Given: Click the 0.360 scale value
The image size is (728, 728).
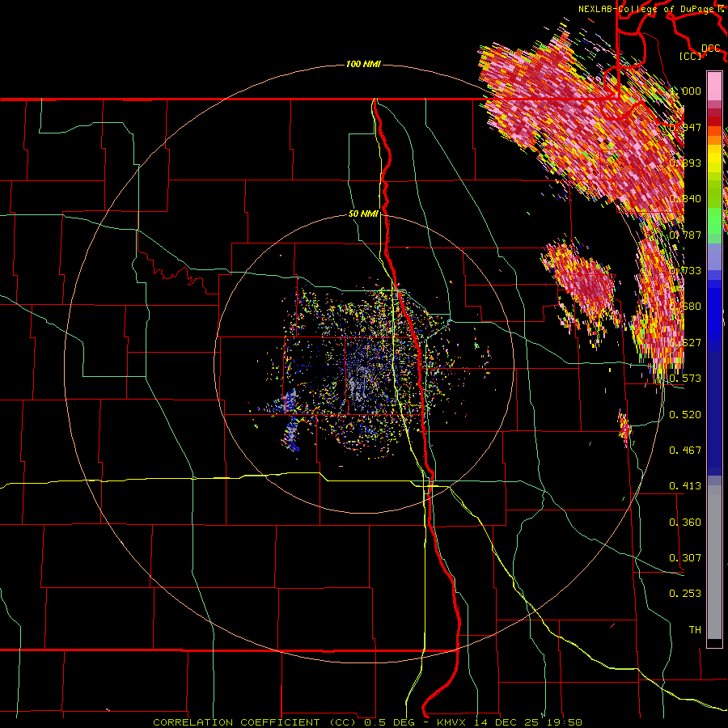Looking at the screenshot, I should [x=685, y=522].
